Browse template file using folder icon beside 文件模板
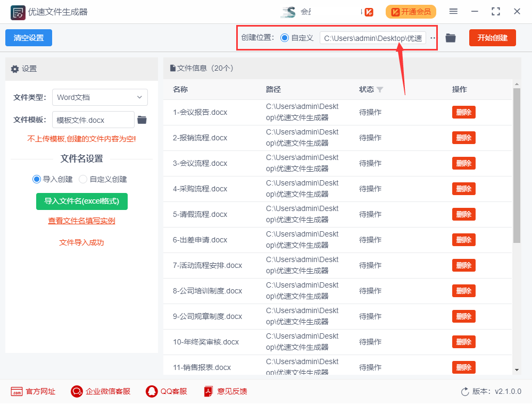Image resolution: width=532 pixels, height=404 pixels. (142, 120)
